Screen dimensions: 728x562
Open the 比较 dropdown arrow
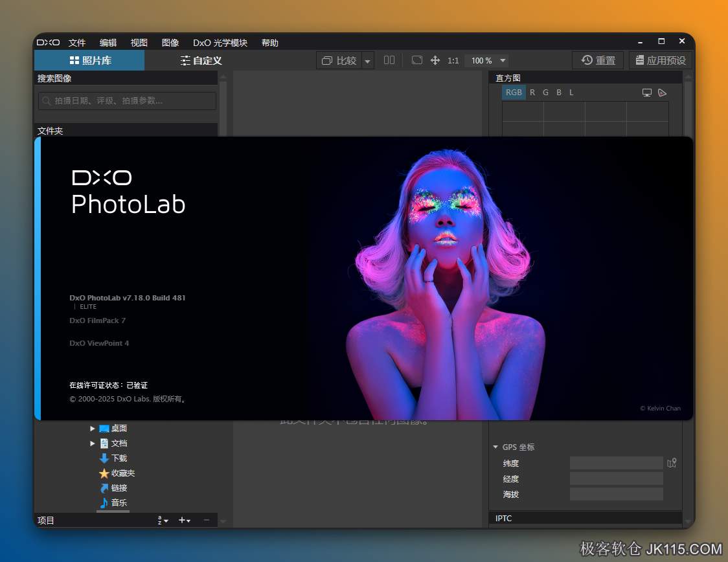[368, 61]
